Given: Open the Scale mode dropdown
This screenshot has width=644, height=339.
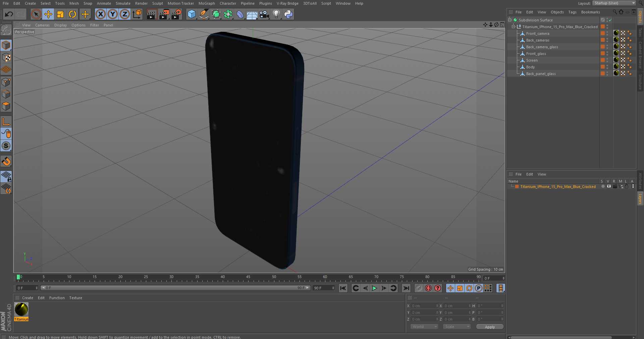Looking at the screenshot, I should (x=457, y=327).
